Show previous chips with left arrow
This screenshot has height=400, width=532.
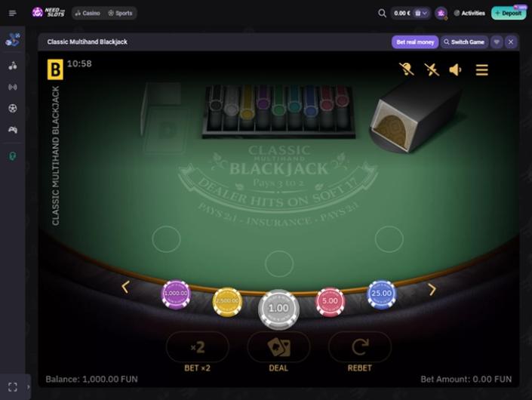click(x=125, y=287)
